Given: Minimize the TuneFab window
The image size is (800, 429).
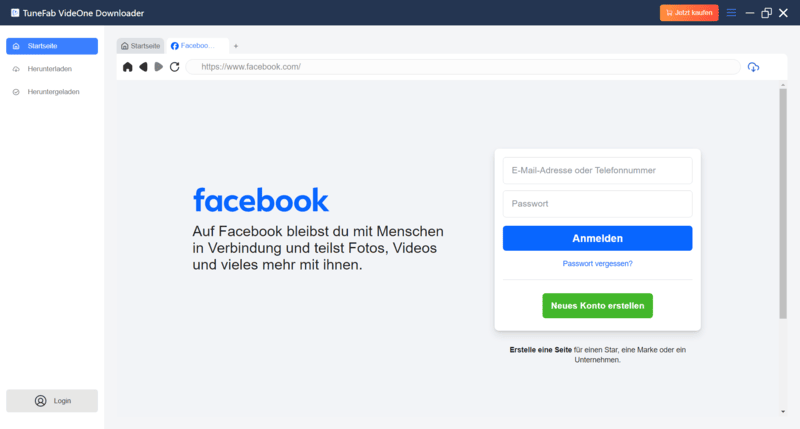Looking at the screenshot, I should point(749,13).
